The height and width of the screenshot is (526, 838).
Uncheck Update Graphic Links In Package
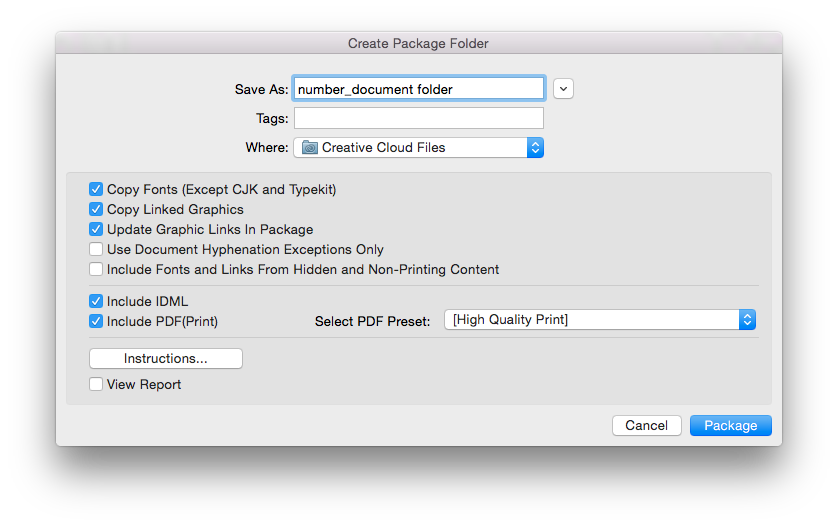(x=96, y=229)
